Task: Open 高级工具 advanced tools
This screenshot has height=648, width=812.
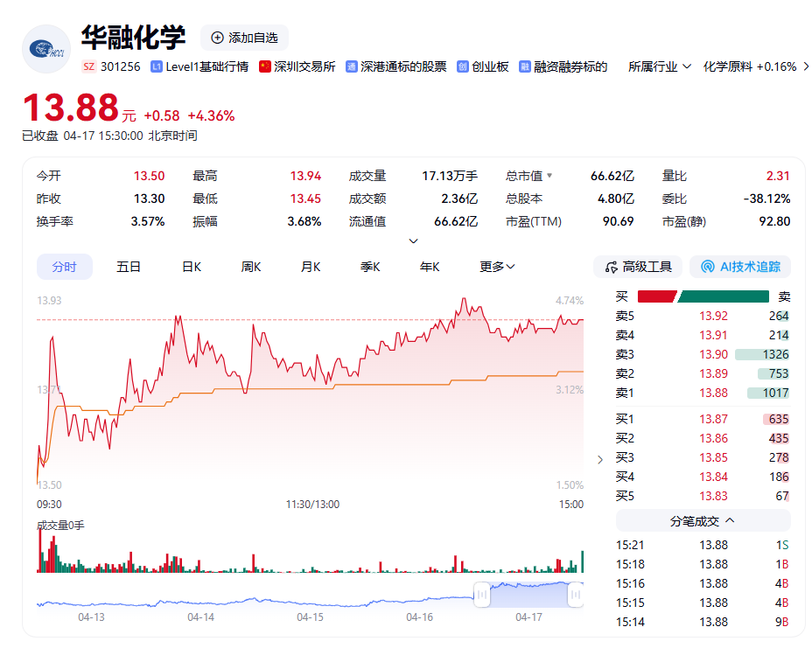Action: [x=638, y=267]
